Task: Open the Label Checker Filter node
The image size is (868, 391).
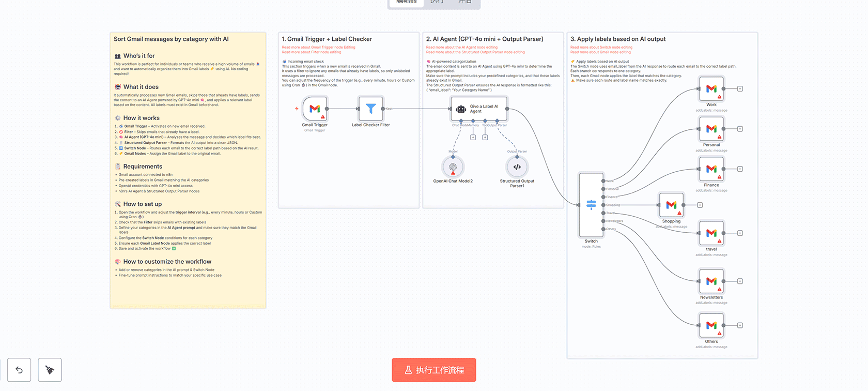Action: [x=370, y=109]
